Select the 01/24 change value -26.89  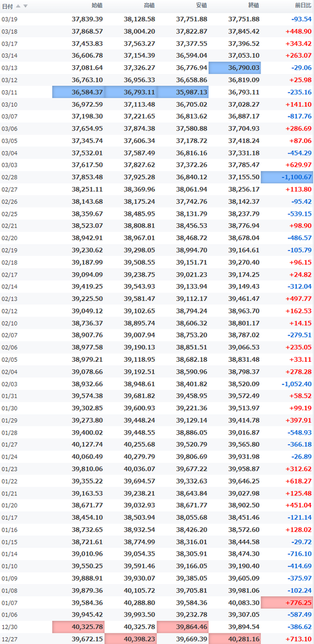[x=301, y=457]
